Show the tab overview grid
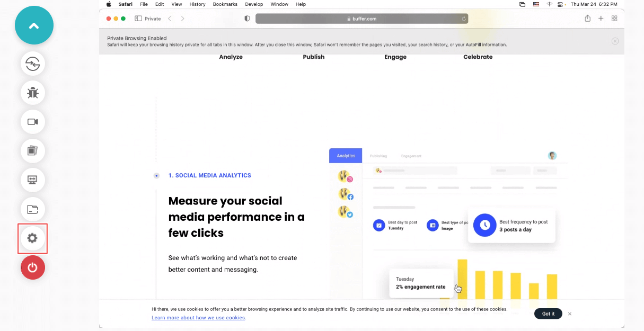The height and width of the screenshot is (331, 644). 614,19
